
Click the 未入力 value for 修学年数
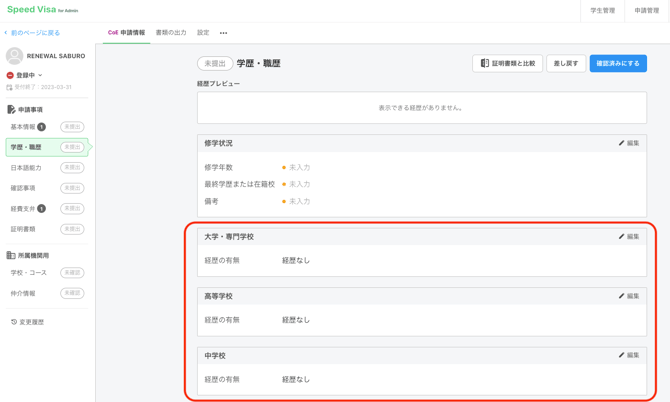click(300, 167)
